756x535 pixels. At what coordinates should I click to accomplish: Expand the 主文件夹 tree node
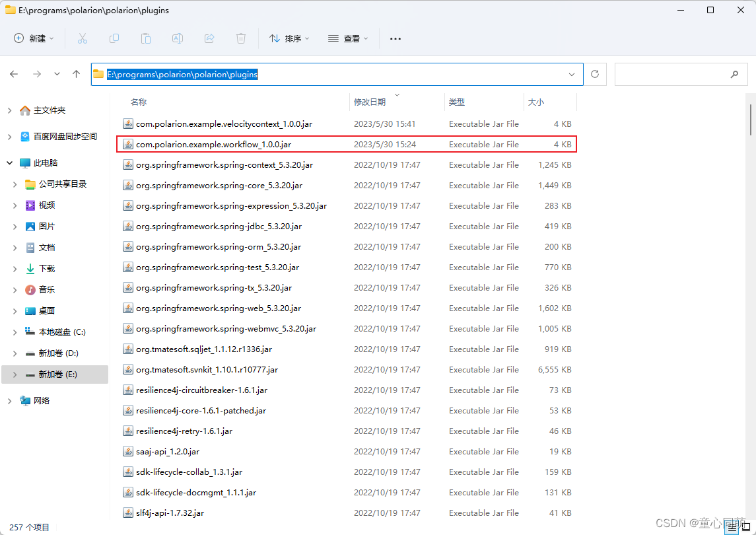click(x=10, y=110)
